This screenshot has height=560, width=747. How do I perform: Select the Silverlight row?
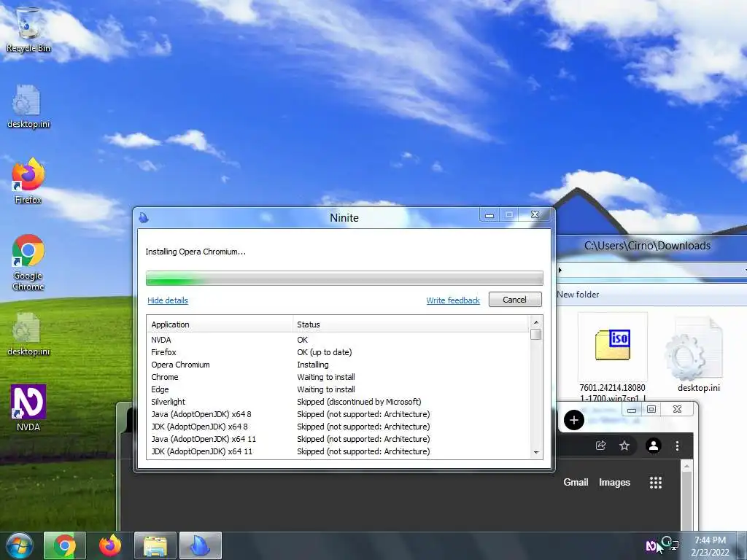pos(338,402)
